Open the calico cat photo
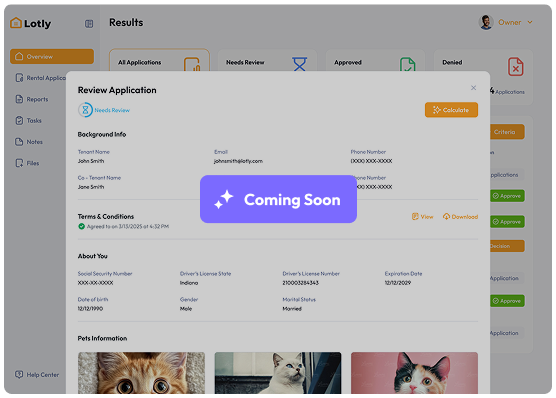Image resolution: width=556 pixels, height=398 pixels. 415,373
